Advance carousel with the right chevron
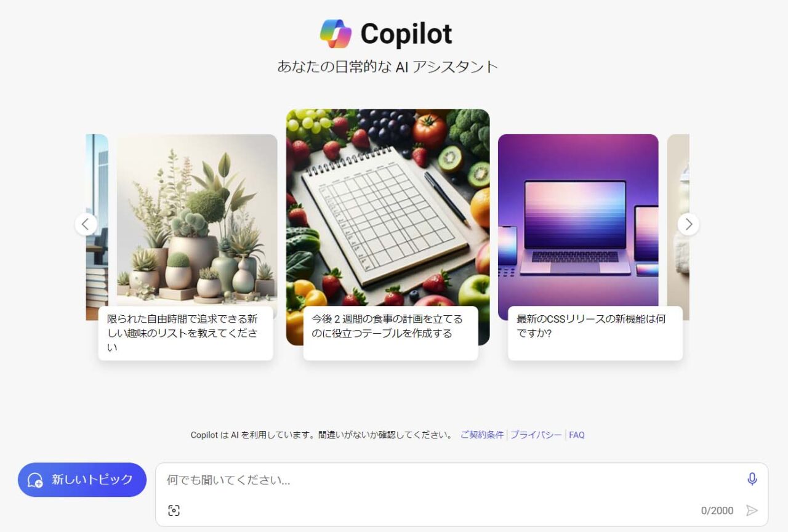Image resolution: width=788 pixels, height=532 pixels. pyautogui.click(x=688, y=224)
